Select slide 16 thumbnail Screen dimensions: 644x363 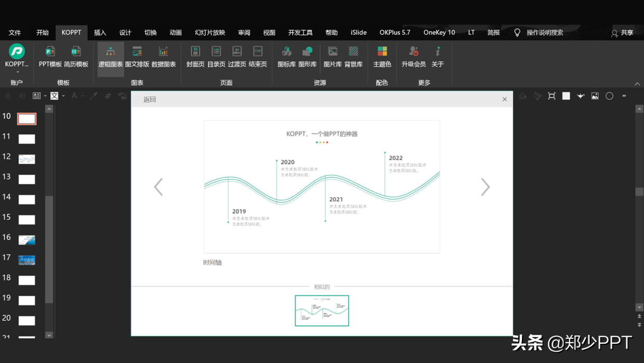(x=26, y=240)
